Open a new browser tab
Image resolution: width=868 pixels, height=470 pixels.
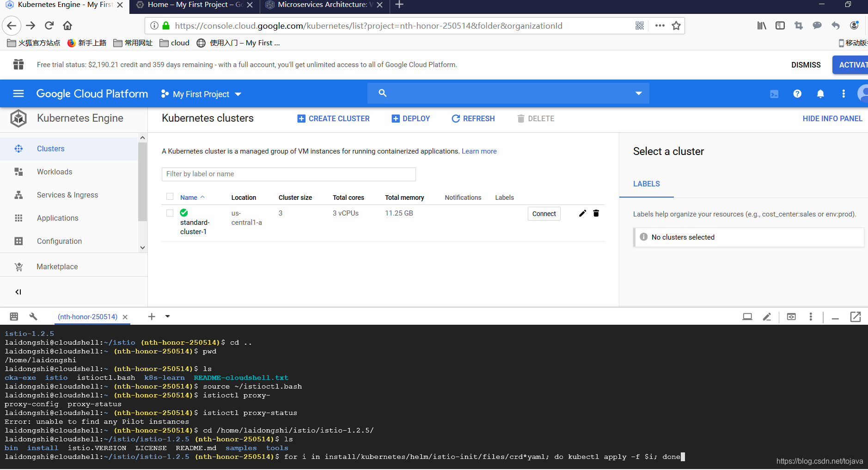pos(399,5)
